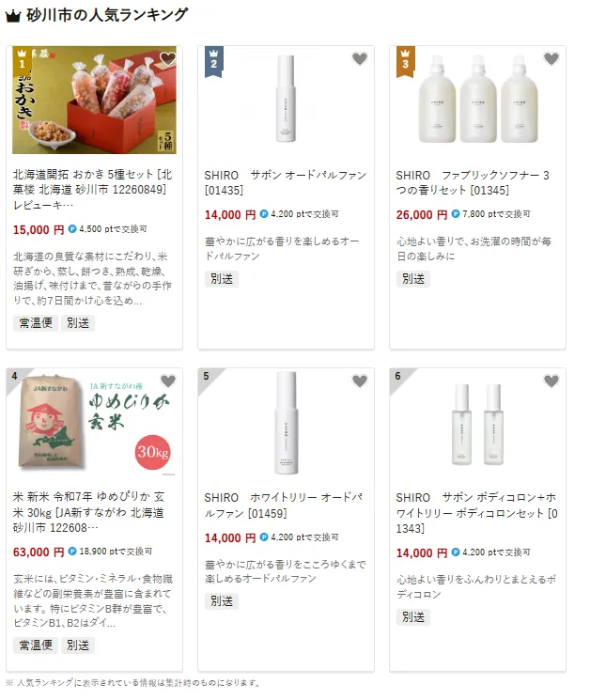
Task: Click the point icon beside 18,900 pt
Action: click(72, 552)
